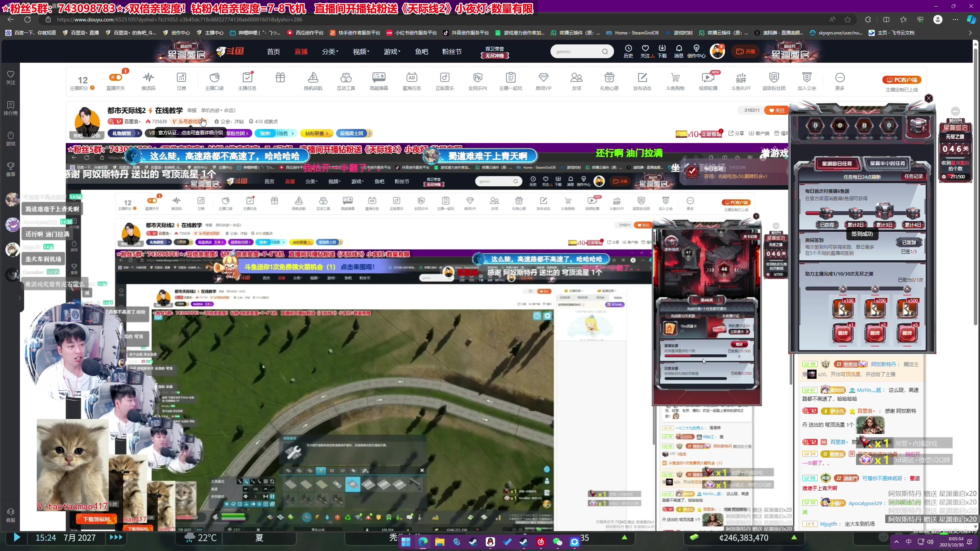Click the 举报 report link
Image resolution: width=980 pixels, height=551 pixels.
[192, 111]
